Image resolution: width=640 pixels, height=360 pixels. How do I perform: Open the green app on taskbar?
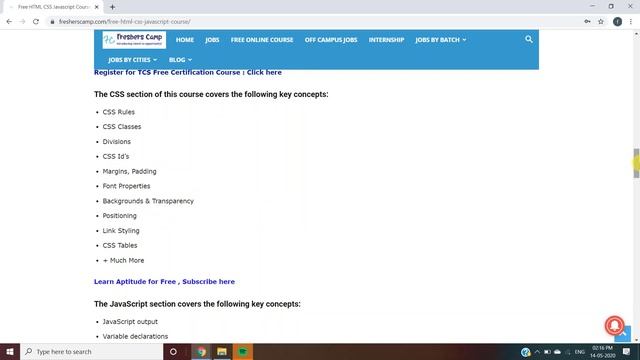click(242, 351)
